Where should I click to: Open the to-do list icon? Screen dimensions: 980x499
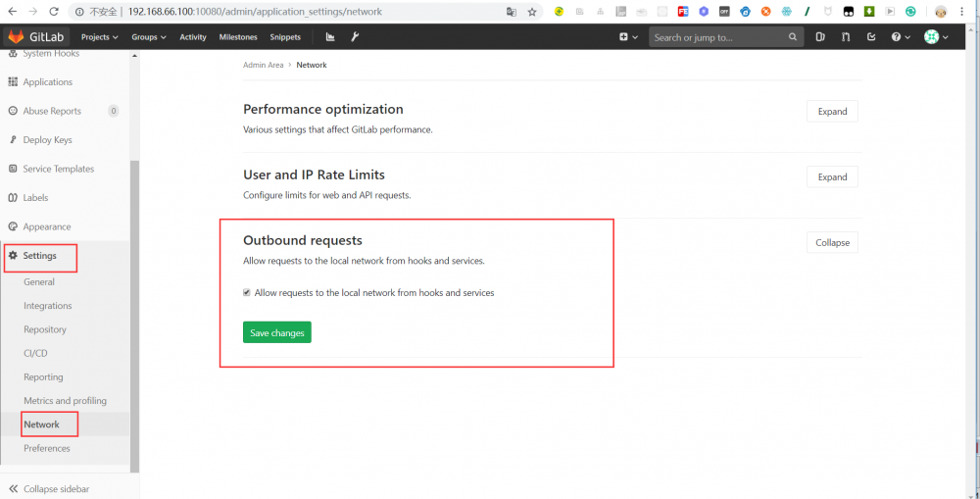coord(871,37)
